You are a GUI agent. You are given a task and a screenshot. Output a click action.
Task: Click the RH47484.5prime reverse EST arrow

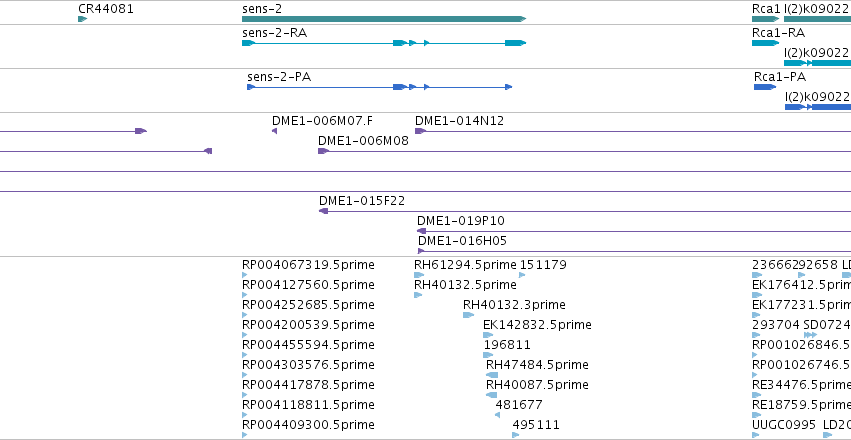point(492,375)
